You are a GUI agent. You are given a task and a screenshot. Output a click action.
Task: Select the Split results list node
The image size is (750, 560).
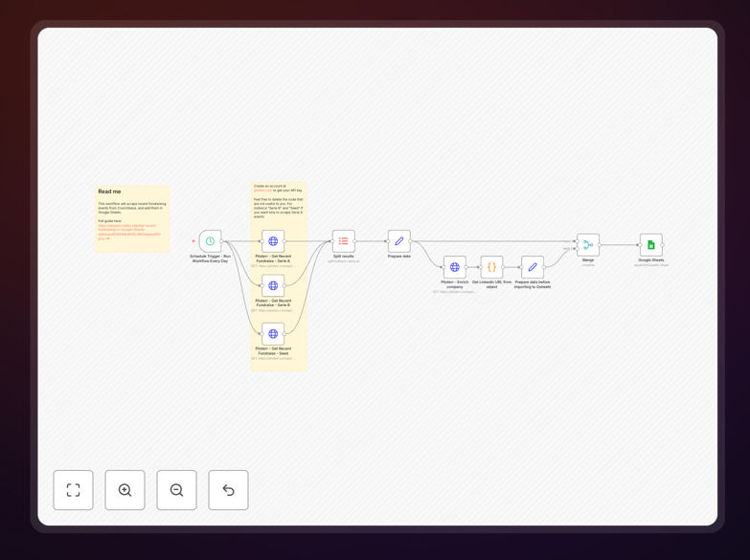[344, 241]
